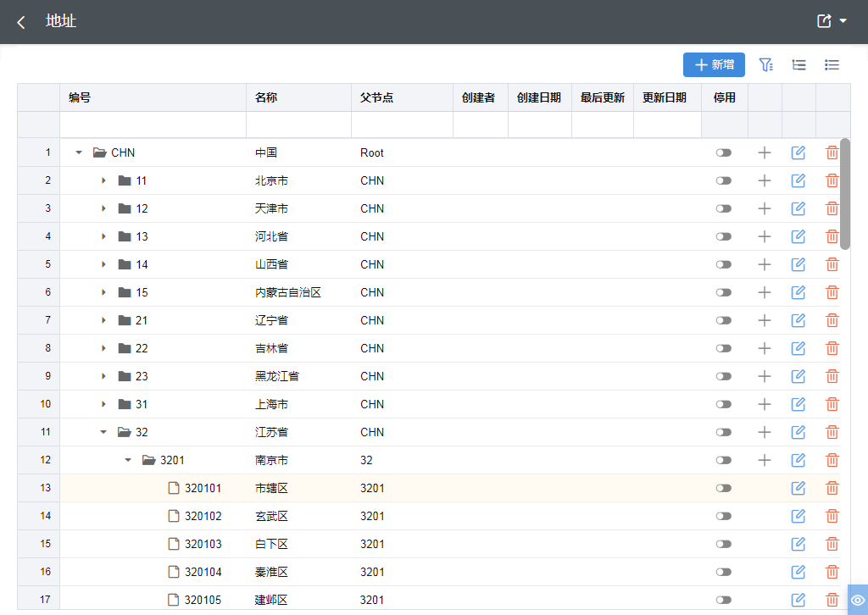Viewport: 868px width, 615px height.
Task: Click the 更新日期 column header
Action: click(667, 98)
